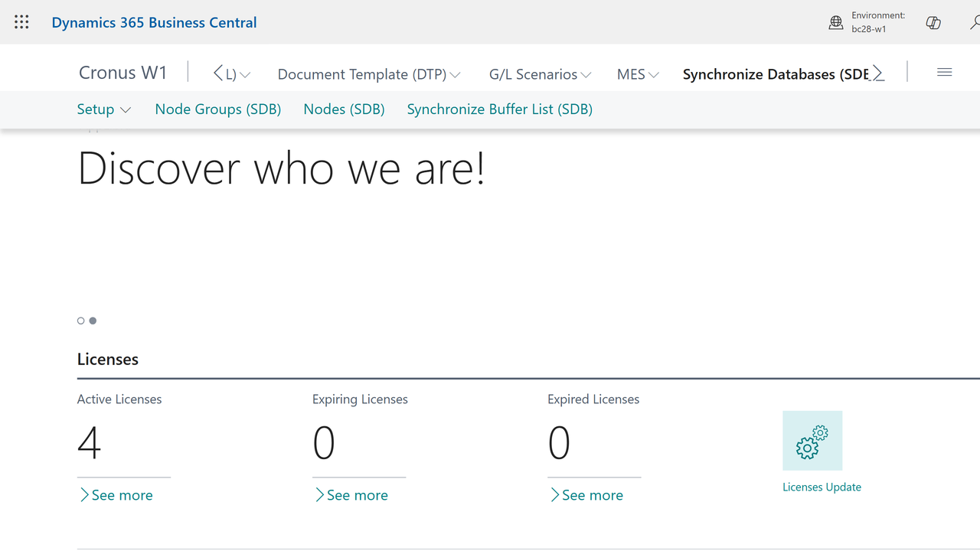
Task: See more under Expired Licenses
Action: [586, 495]
